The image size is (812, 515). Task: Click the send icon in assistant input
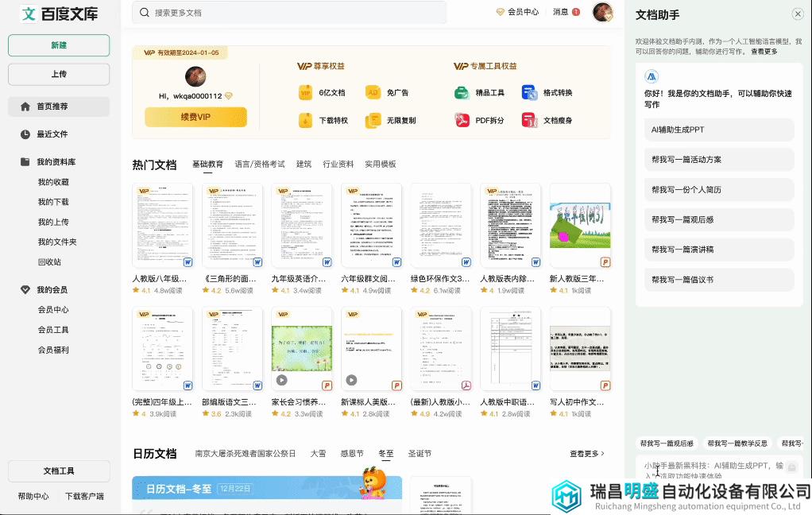(x=792, y=467)
